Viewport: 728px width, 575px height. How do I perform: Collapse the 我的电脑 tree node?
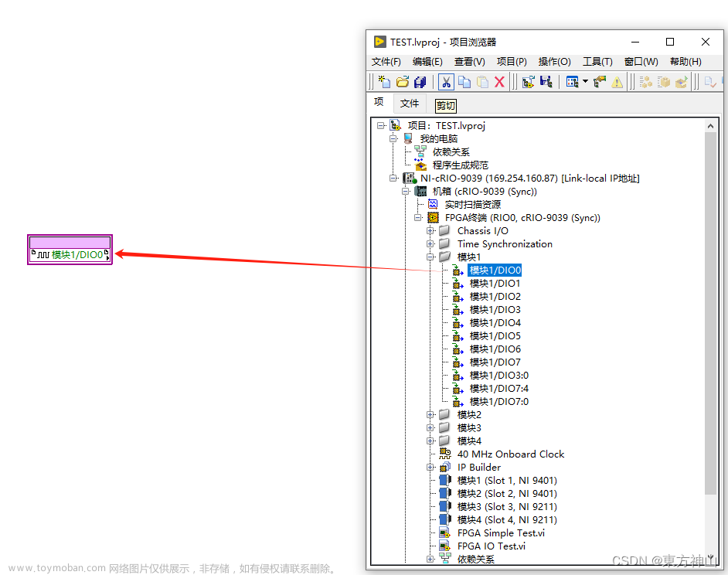[393, 138]
